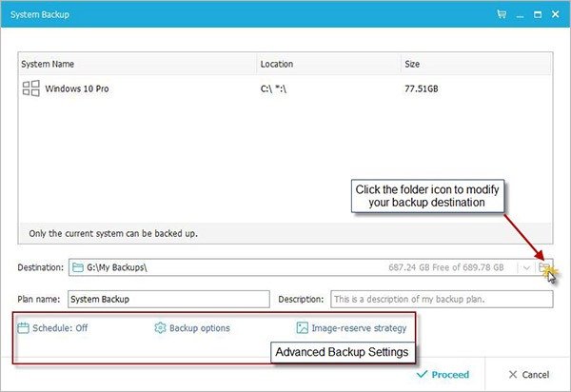Click the Schedule calendar icon

(23, 328)
